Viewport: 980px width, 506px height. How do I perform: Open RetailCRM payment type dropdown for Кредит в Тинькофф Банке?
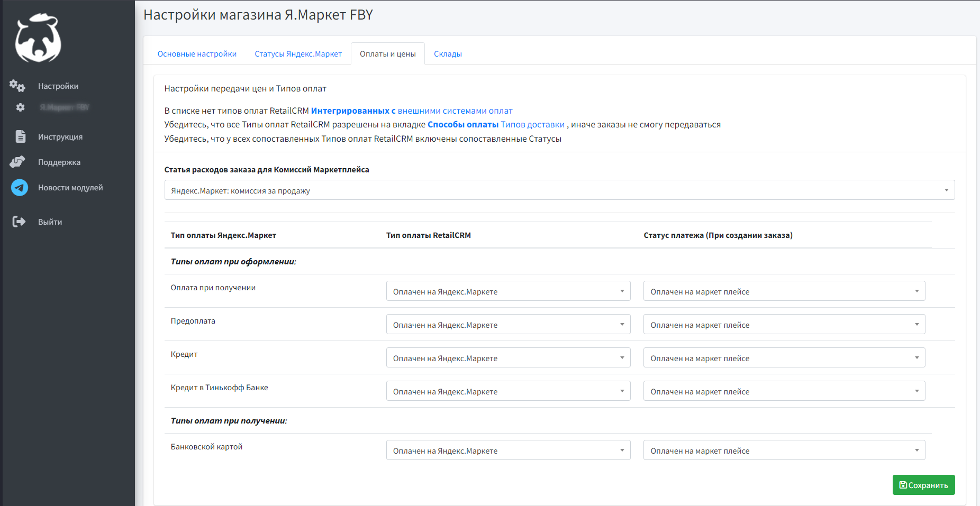(x=508, y=391)
